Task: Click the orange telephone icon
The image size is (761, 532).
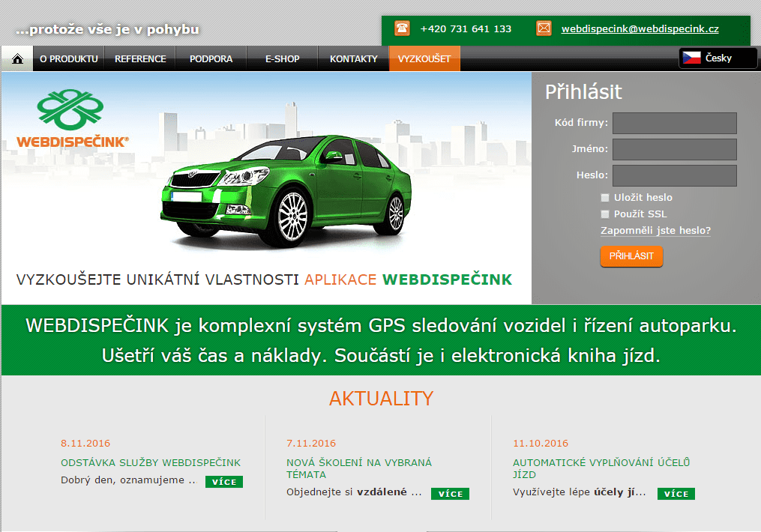Action: pos(402,28)
